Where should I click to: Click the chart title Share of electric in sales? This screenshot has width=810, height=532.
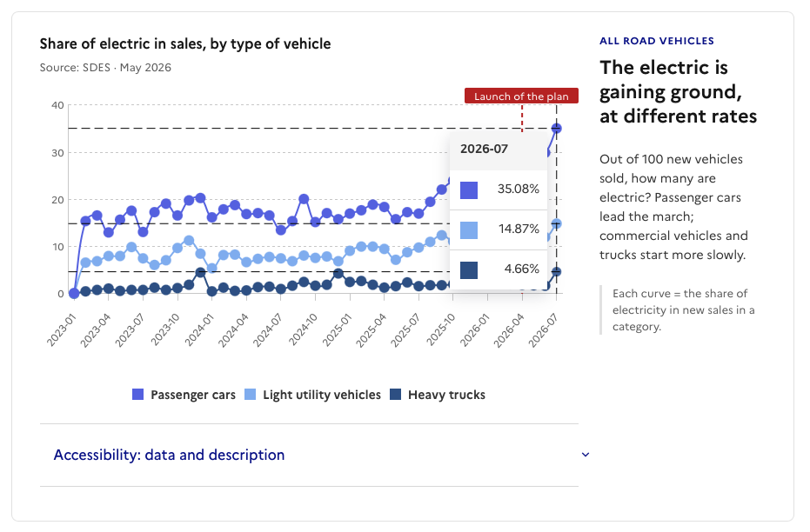[x=185, y=43]
